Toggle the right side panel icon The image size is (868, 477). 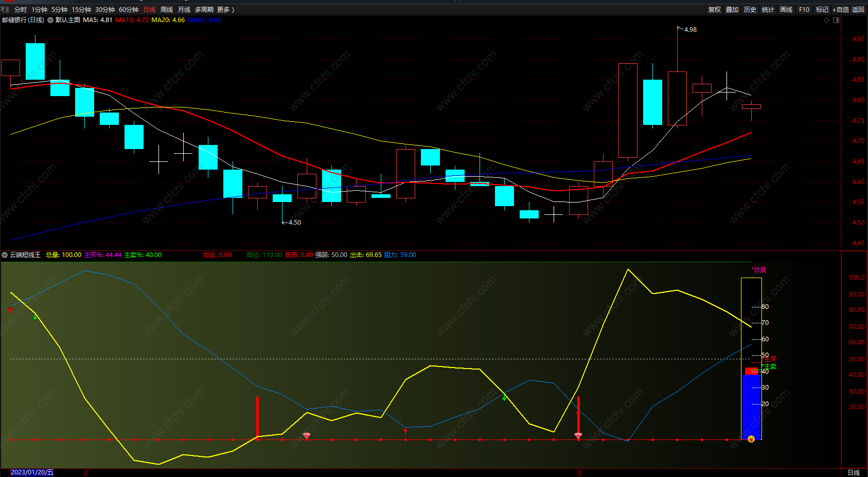pyautogui.click(x=836, y=21)
